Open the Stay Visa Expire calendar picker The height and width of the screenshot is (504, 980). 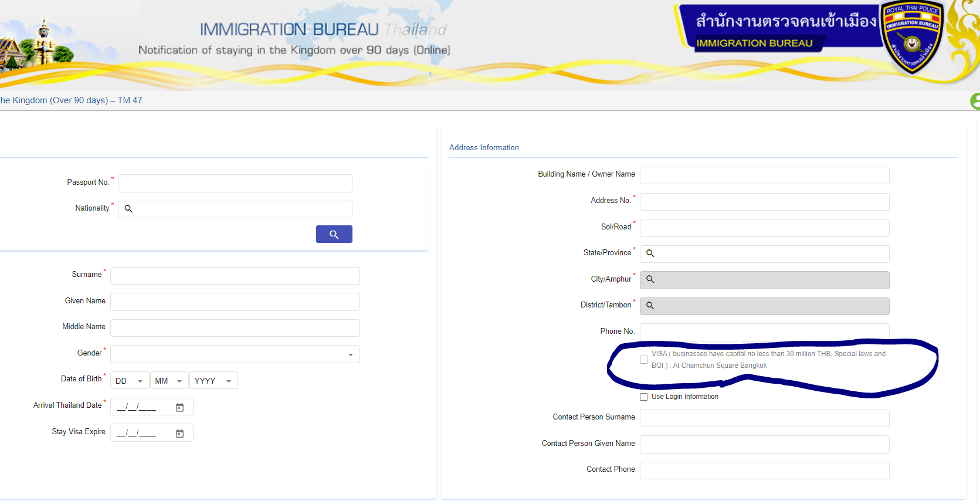[x=179, y=434]
